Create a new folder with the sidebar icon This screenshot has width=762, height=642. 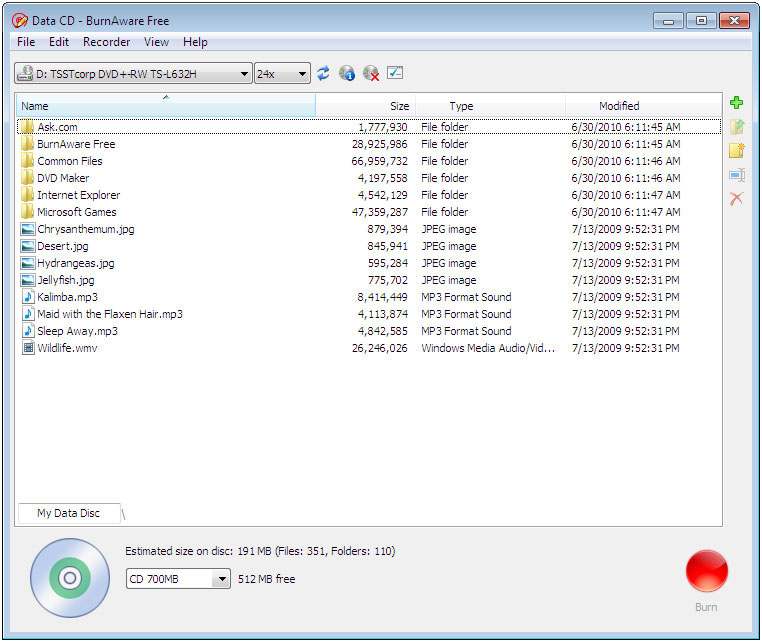coord(736,151)
